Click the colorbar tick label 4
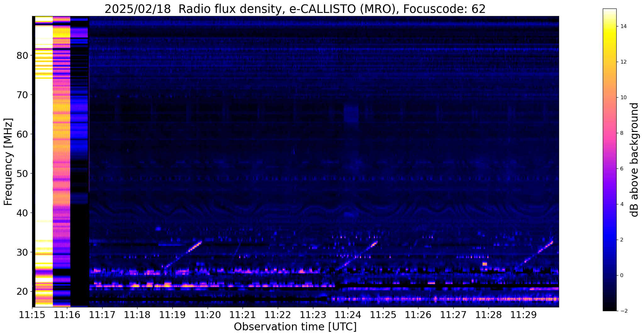 point(621,204)
